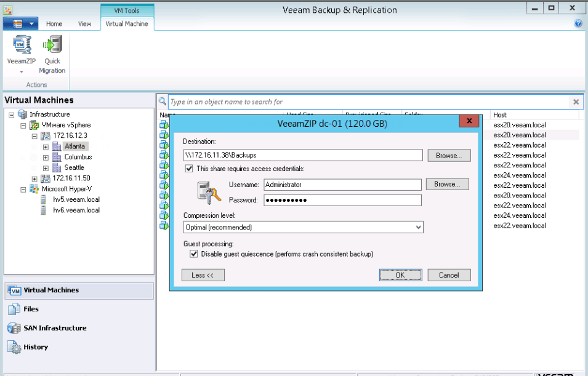
Task: Cancel the VeeamZIP dialog
Action: [449, 275]
